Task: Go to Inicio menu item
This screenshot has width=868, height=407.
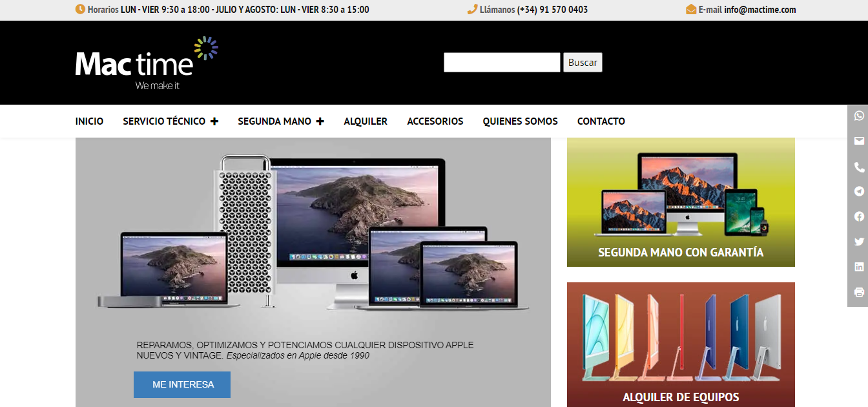Action: (x=89, y=121)
